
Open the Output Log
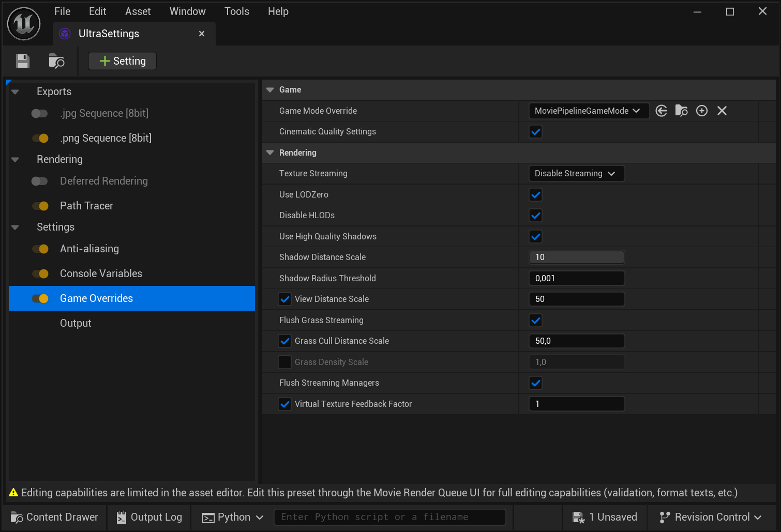pos(149,517)
